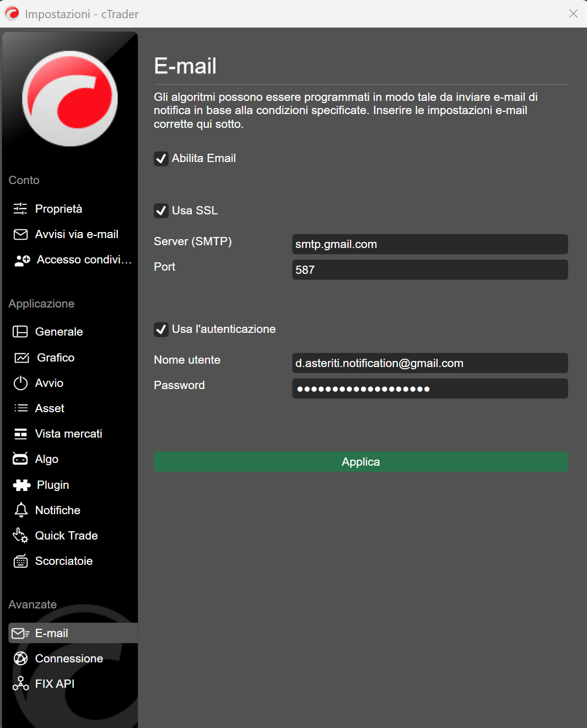587x728 pixels.
Task: Click the Generale layout icon
Action: pyautogui.click(x=20, y=332)
